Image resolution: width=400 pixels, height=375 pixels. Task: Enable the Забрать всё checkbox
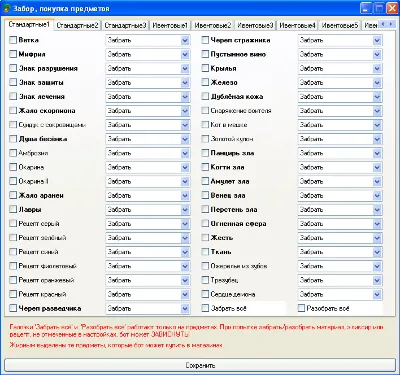tap(205, 308)
